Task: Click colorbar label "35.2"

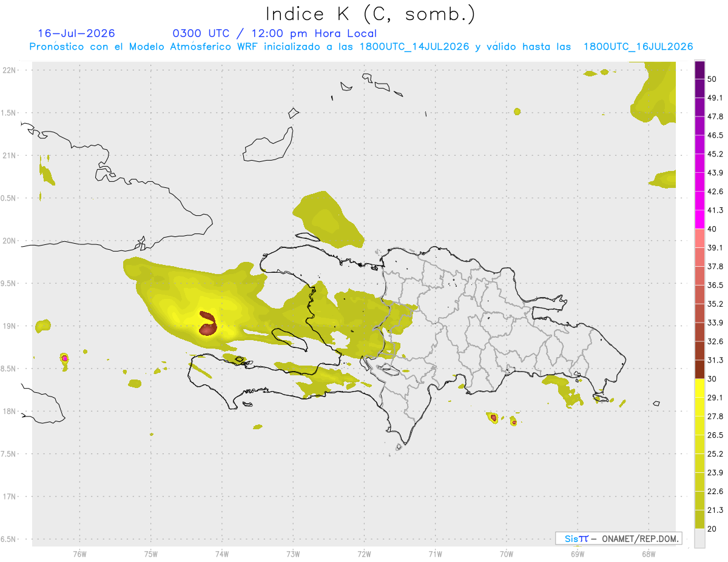Action: [715, 304]
